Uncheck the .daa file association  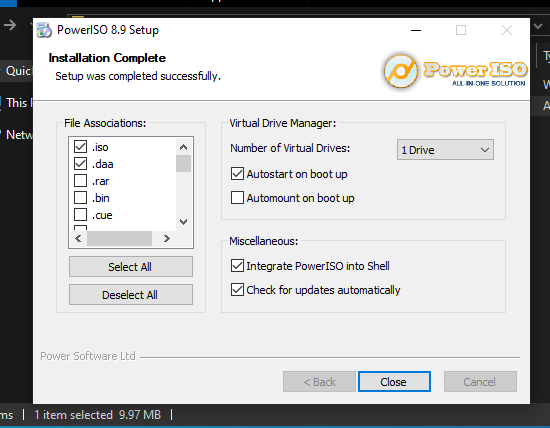[x=80, y=163]
